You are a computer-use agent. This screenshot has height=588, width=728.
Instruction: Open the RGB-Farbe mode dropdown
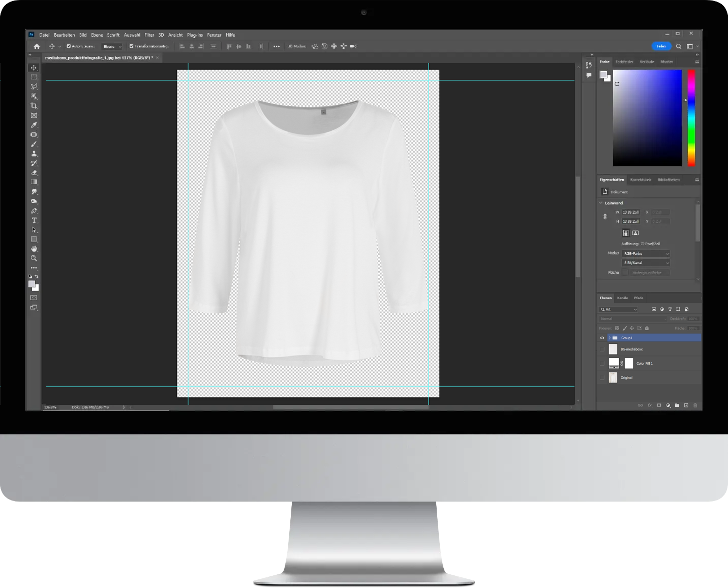click(x=646, y=253)
